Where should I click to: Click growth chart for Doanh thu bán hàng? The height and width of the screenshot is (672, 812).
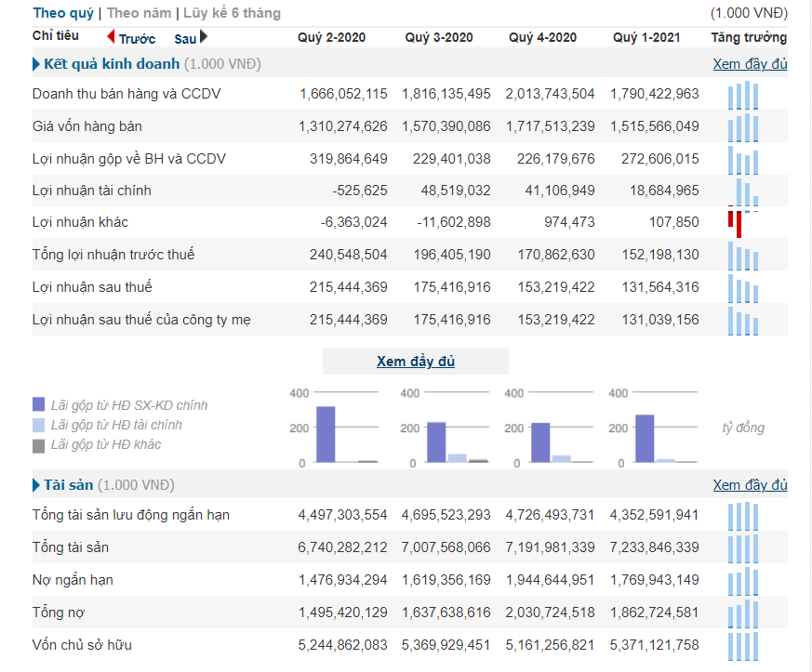pos(743,95)
